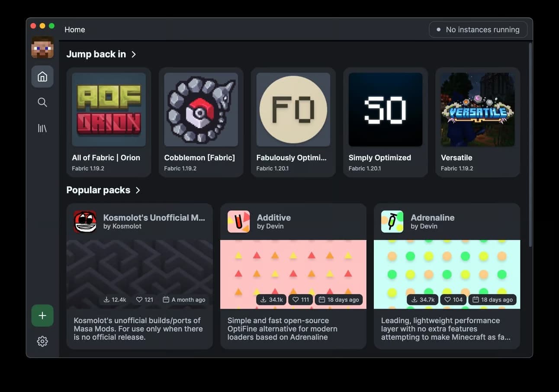
Task: Click the green plus create instance button
Action: (42, 316)
